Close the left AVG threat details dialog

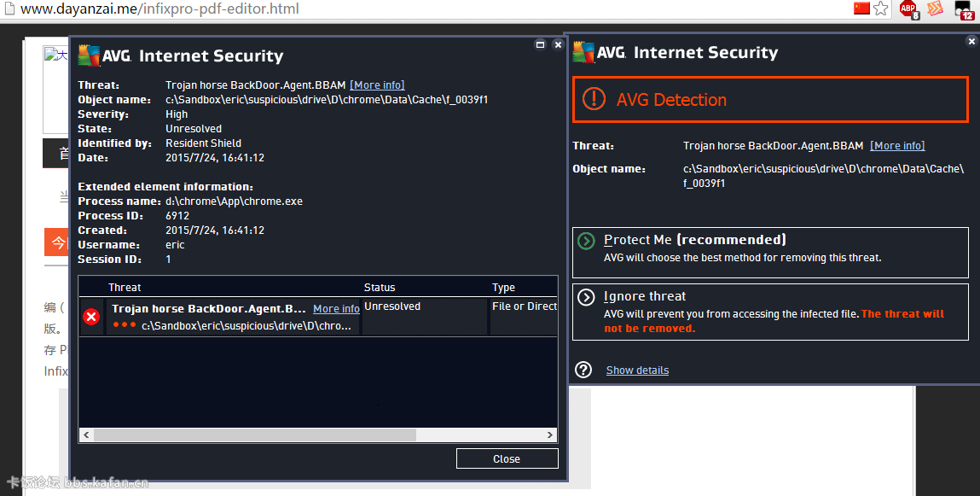point(558,44)
